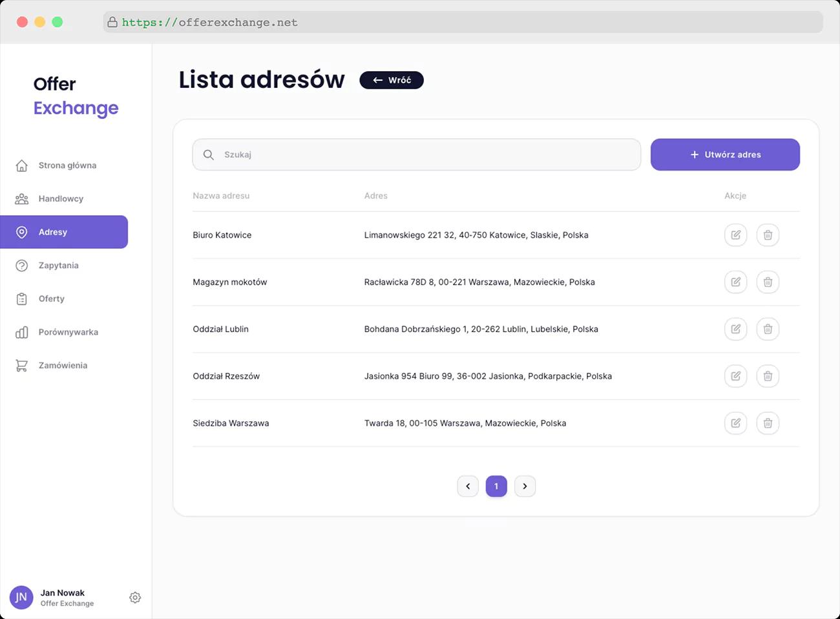
Task: Click the Wróć back button
Action: click(392, 80)
